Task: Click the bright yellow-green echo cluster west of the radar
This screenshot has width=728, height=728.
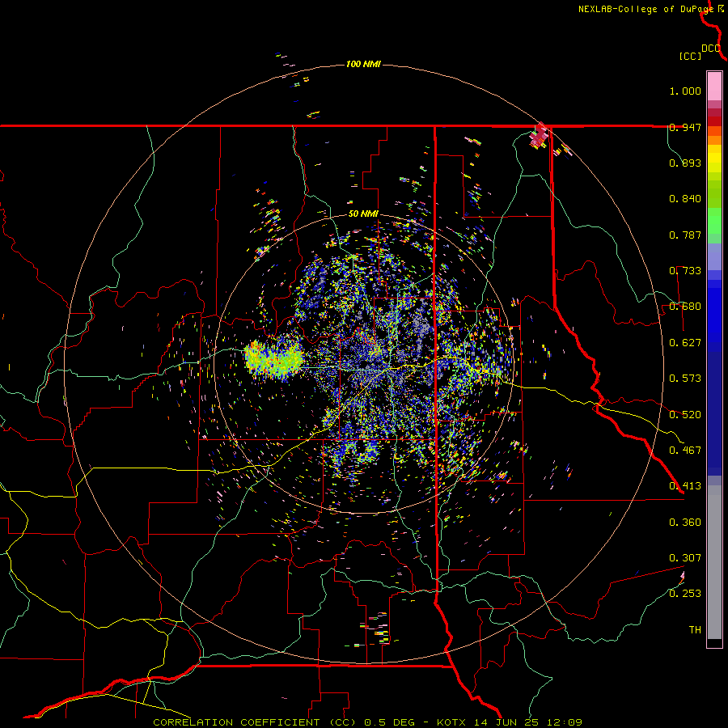Action: (274, 358)
